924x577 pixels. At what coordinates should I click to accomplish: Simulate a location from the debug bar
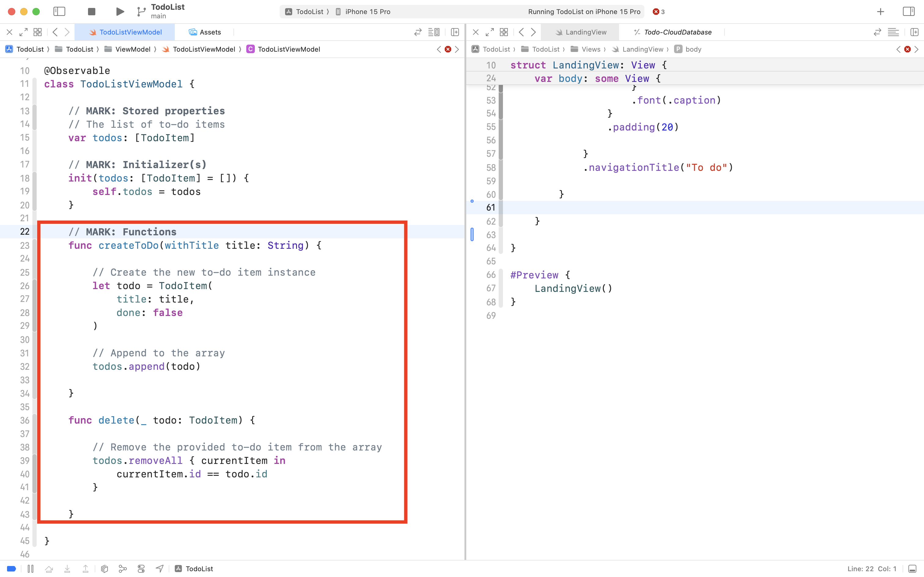(159, 568)
